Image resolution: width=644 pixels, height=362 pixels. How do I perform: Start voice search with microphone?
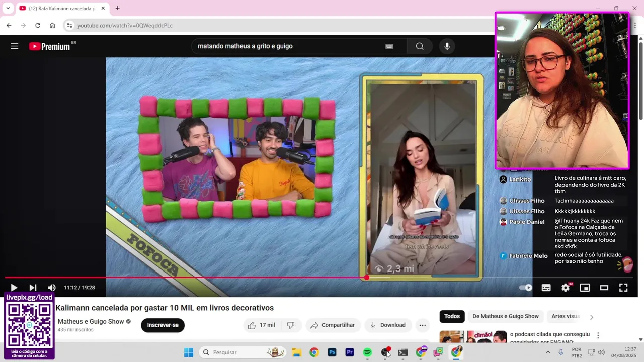click(447, 46)
